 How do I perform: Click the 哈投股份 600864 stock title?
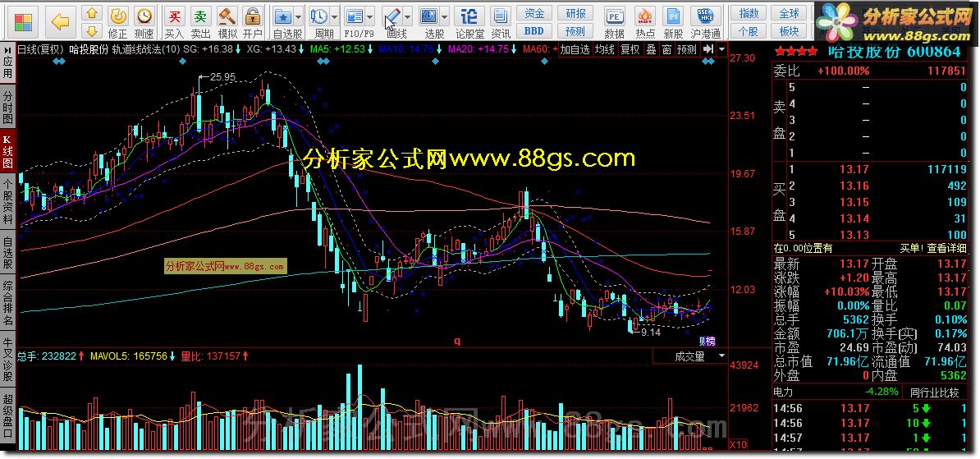click(895, 52)
